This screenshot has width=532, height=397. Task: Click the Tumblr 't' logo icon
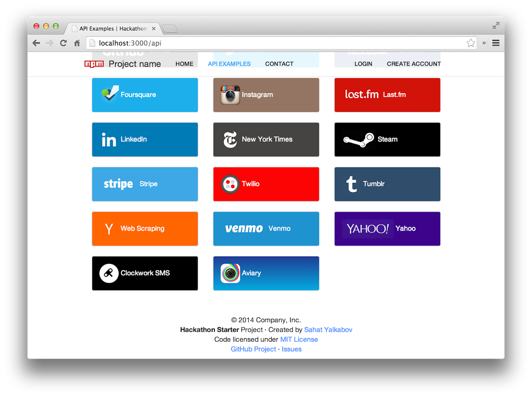pyautogui.click(x=351, y=184)
